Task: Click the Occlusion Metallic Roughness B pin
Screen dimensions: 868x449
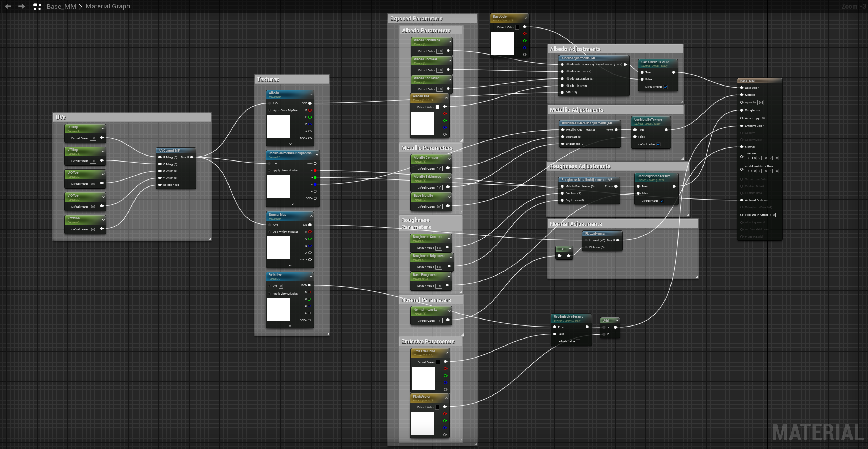Action: (x=315, y=184)
